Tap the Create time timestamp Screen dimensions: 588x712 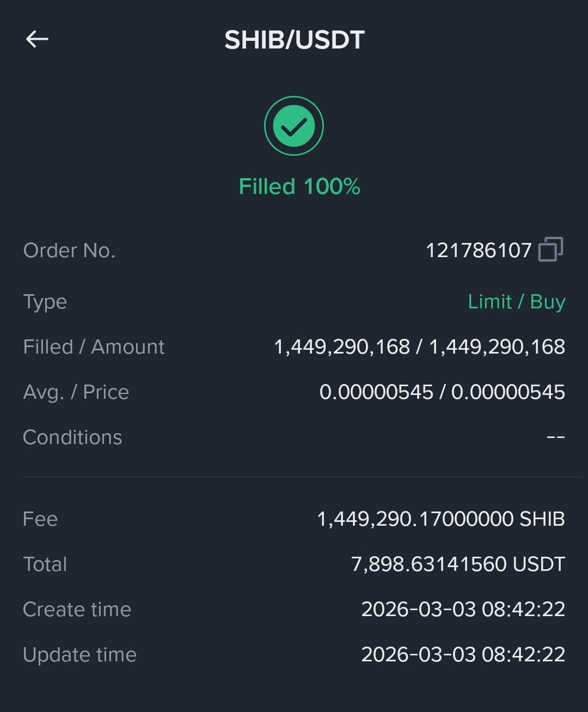(x=463, y=610)
